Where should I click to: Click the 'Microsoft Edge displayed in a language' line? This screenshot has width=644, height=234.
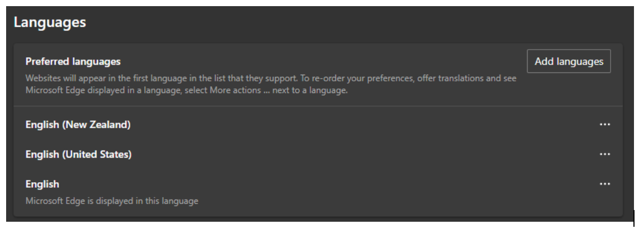click(187, 90)
